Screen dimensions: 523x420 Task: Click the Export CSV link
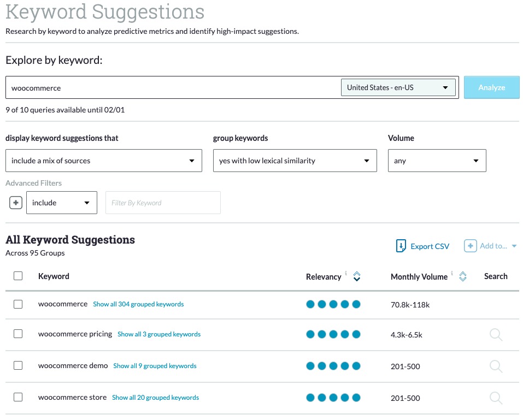pos(430,246)
